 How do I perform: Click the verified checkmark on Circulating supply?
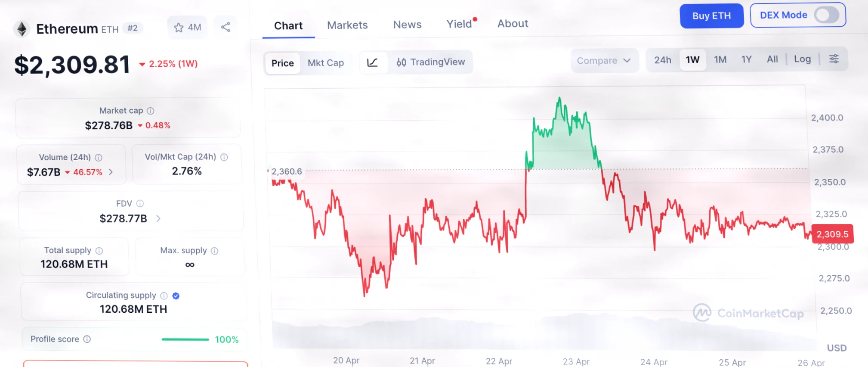176,295
